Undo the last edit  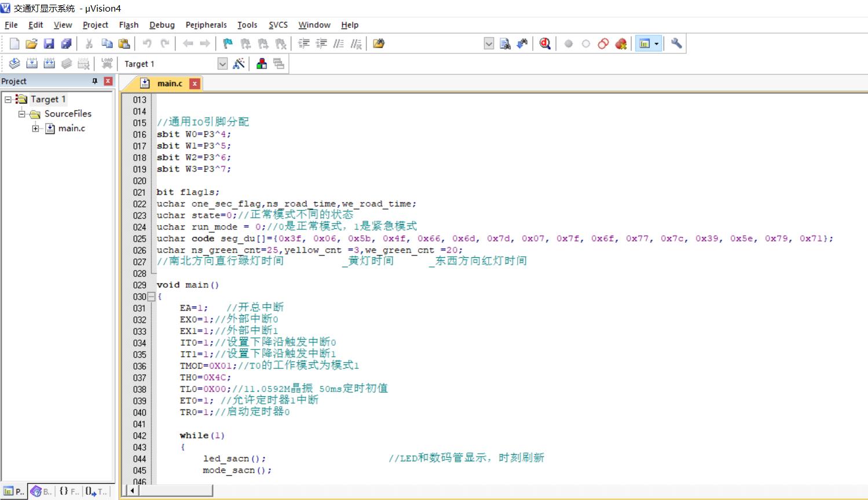pos(147,43)
